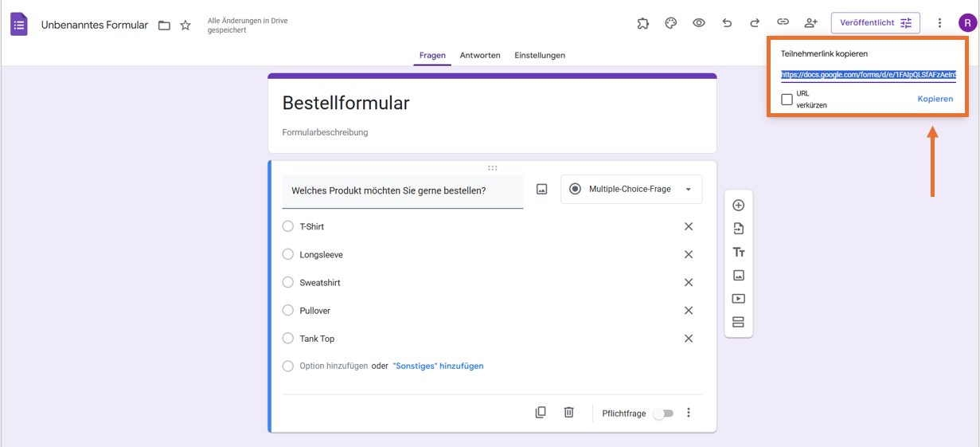980x447 pixels.
Task: Click the preview eye icon
Action: [699, 23]
